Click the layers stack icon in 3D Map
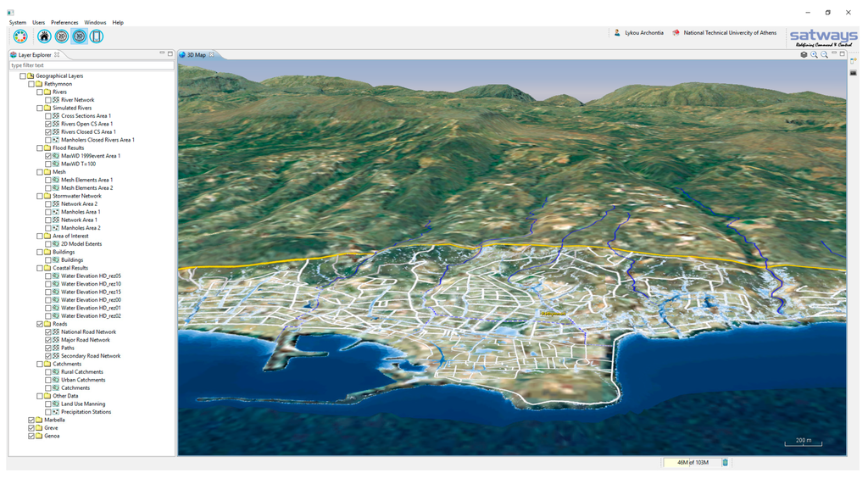 [804, 54]
